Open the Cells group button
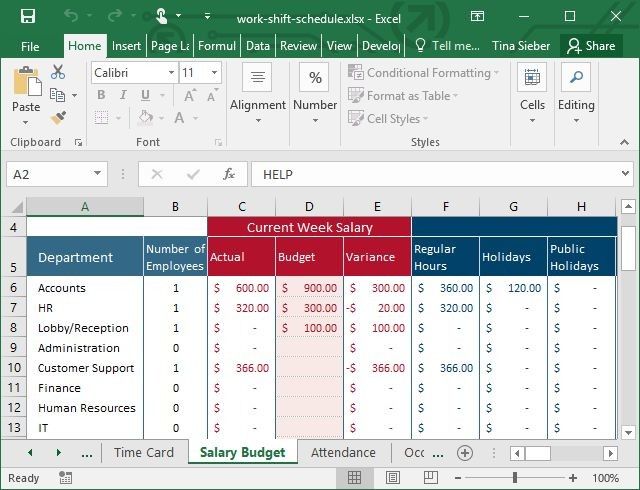The width and height of the screenshot is (640, 490). pyautogui.click(x=532, y=88)
